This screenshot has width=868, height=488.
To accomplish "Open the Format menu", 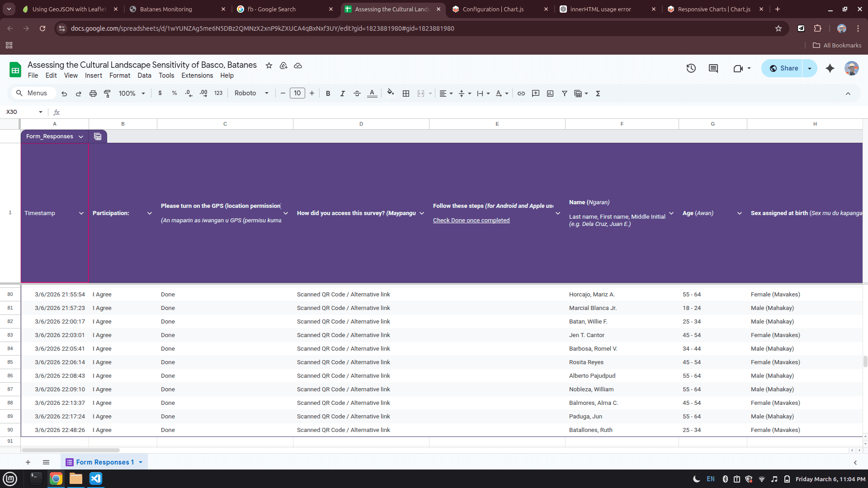I will 120,75.
